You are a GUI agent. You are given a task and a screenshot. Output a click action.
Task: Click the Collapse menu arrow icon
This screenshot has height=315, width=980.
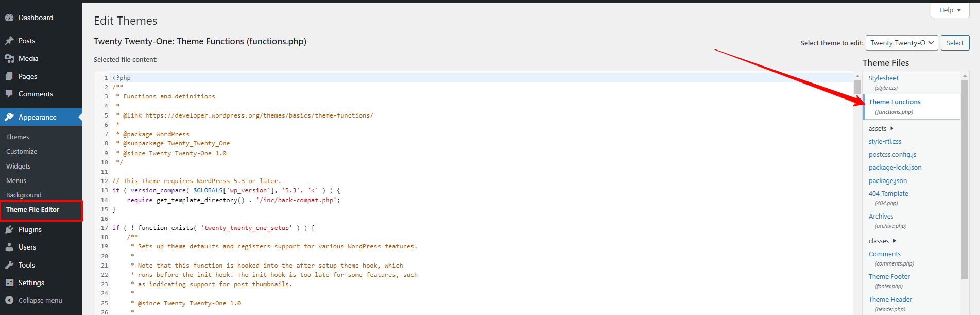coord(9,300)
